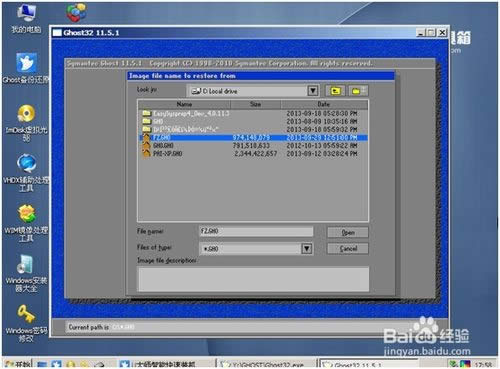Click the create new folder icon
The height and width of the screenshot is (369, 500).
coord(358,91)
